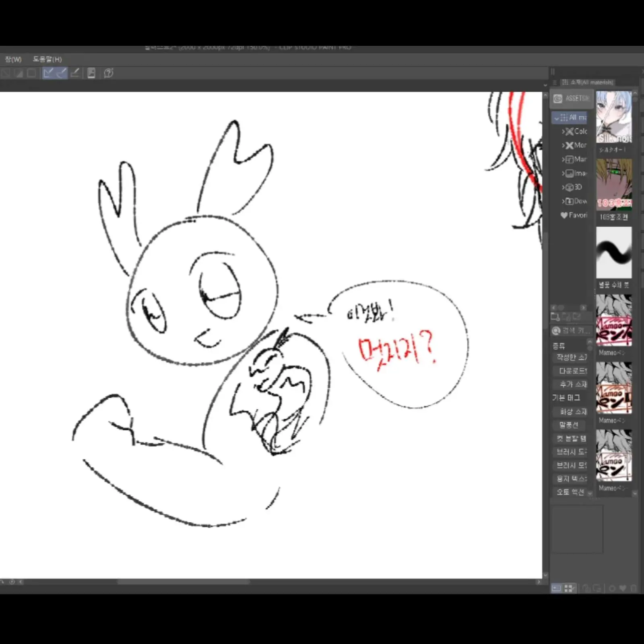644x644 pixels.
Task: Select the Favorite folder
Action: point(574,215)
